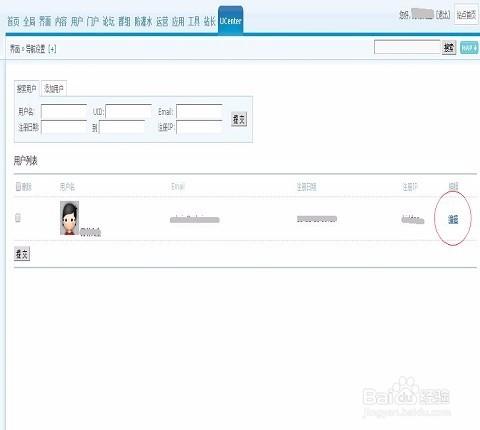480x430 pixels.
Task: Open the 应用 menu tab
Action: point(178,22)
